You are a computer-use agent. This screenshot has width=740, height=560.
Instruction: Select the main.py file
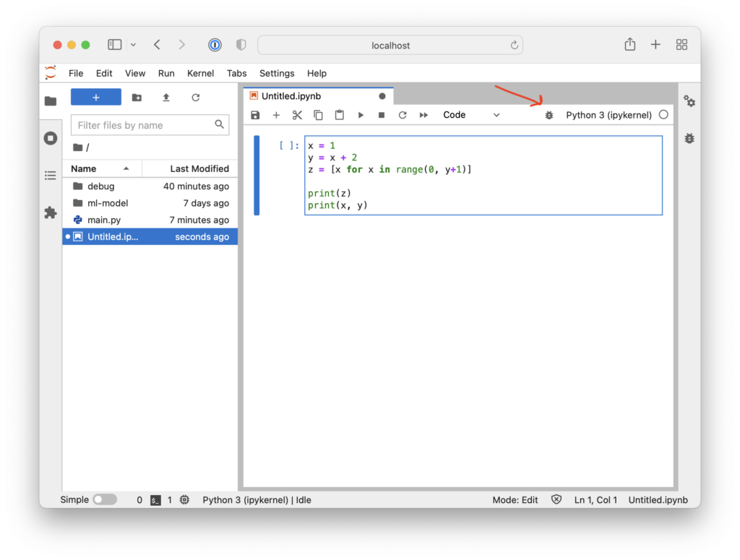click(150, 220)
